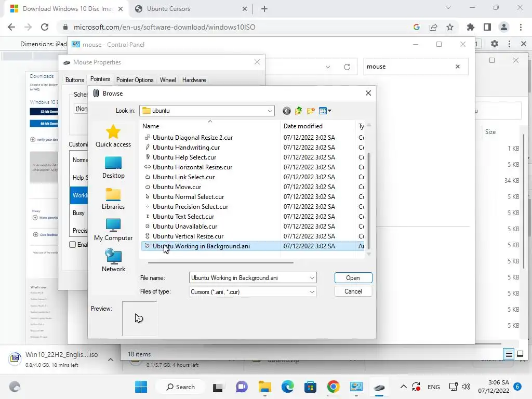Click the horizontal scrollbar in file list

click(220, 262)
